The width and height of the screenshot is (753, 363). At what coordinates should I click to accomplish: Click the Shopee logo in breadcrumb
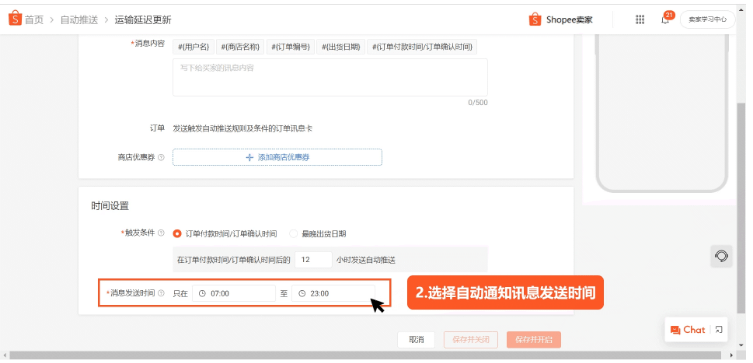point(15,19)
